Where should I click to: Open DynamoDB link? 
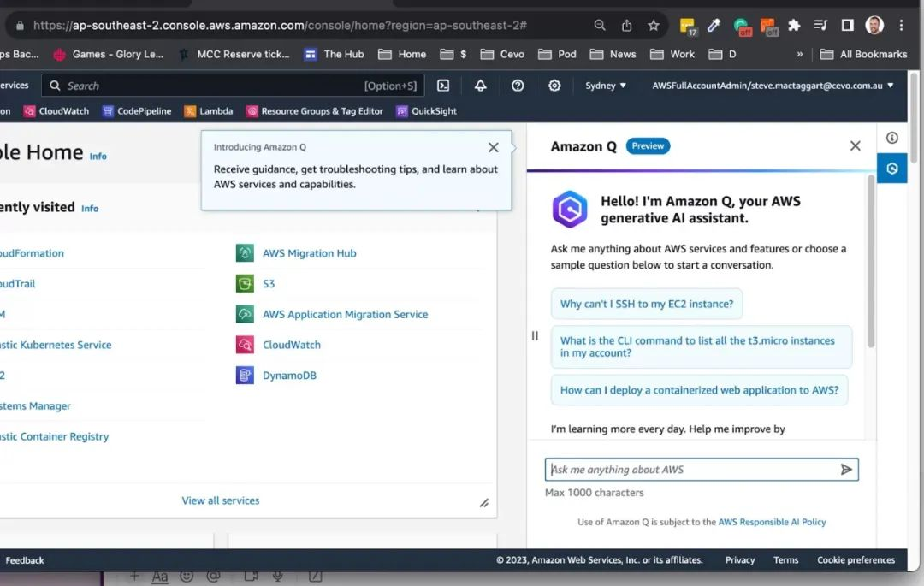click(x=289, y=376)
